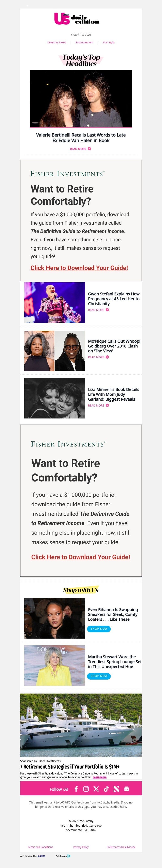Select the Star Style navigation link
Image resolution: width=162 pixels, height=868 pixels.
(108, 43)
